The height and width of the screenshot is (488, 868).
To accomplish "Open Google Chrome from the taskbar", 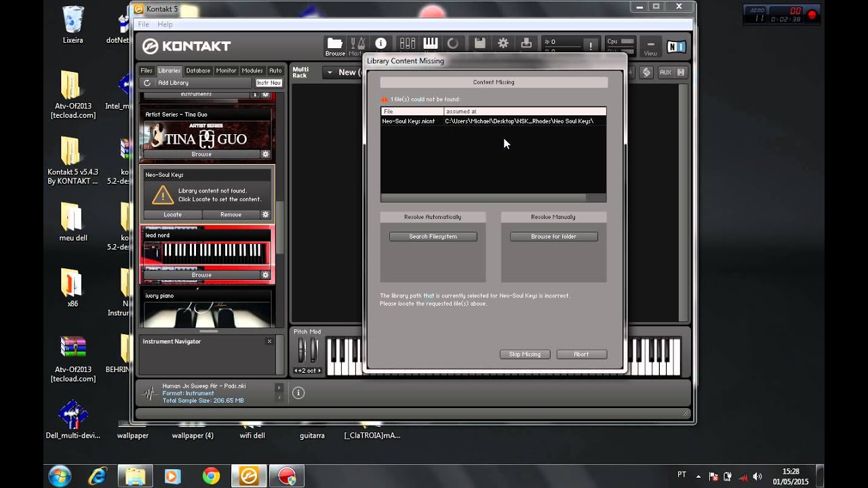I will (211, 476).
